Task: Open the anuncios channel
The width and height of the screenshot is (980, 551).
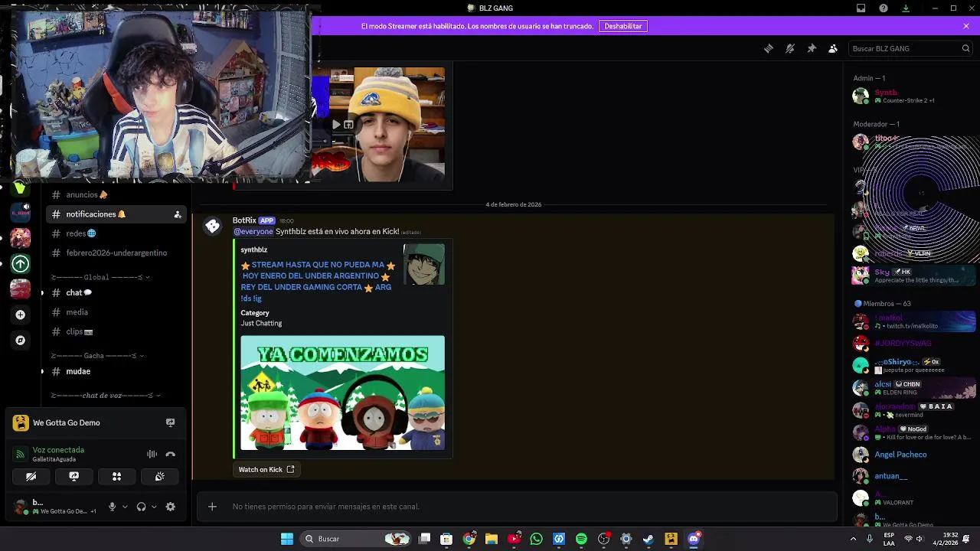Action: 115,194
